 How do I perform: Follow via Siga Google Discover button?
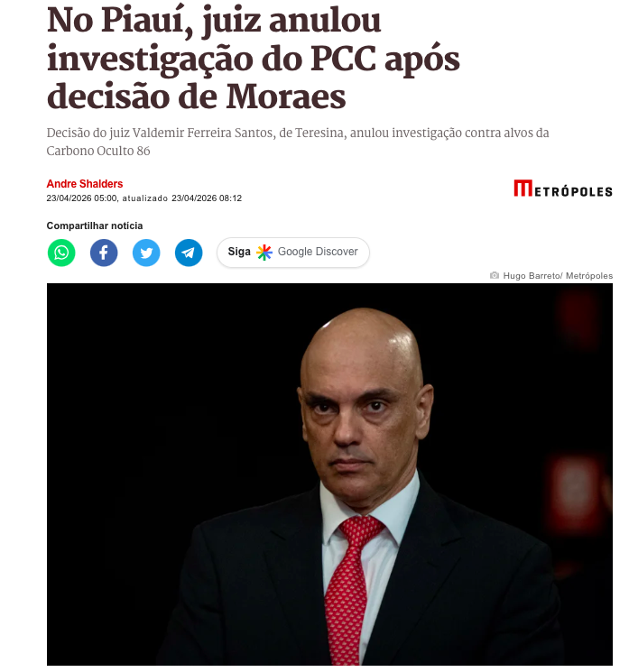(293, 253)
